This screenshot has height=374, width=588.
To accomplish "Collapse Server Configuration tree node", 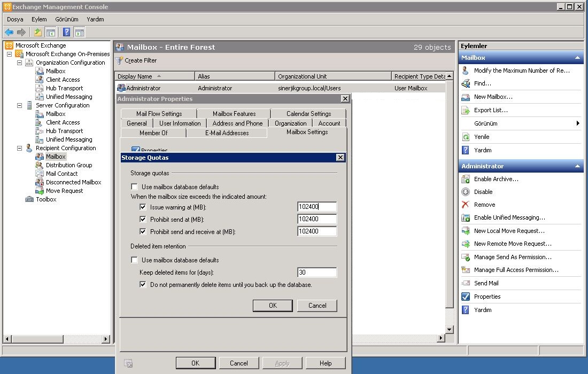I will click(19, 105).
